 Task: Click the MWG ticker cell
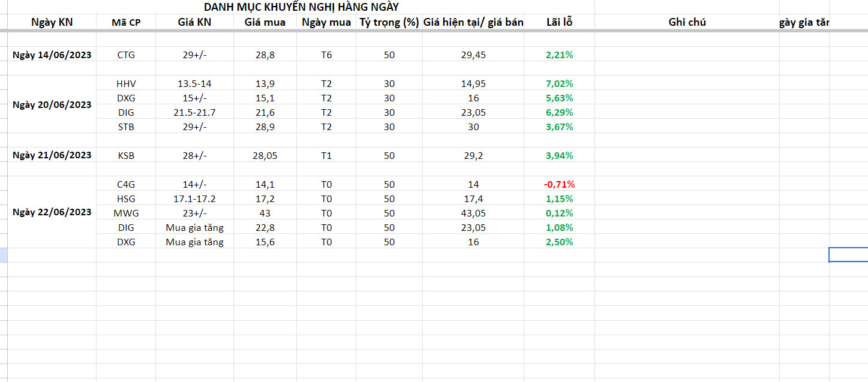coord(126,213)
